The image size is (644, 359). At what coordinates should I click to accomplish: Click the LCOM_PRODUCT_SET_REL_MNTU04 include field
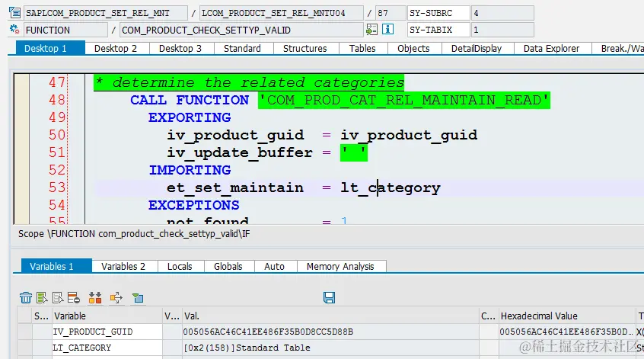tap(282, 13)
